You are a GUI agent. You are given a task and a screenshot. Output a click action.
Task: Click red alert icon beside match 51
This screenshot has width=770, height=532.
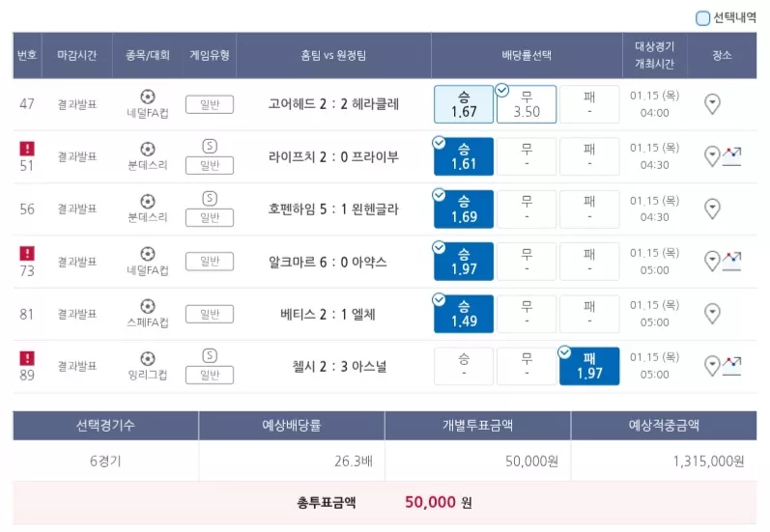(27, 149)
